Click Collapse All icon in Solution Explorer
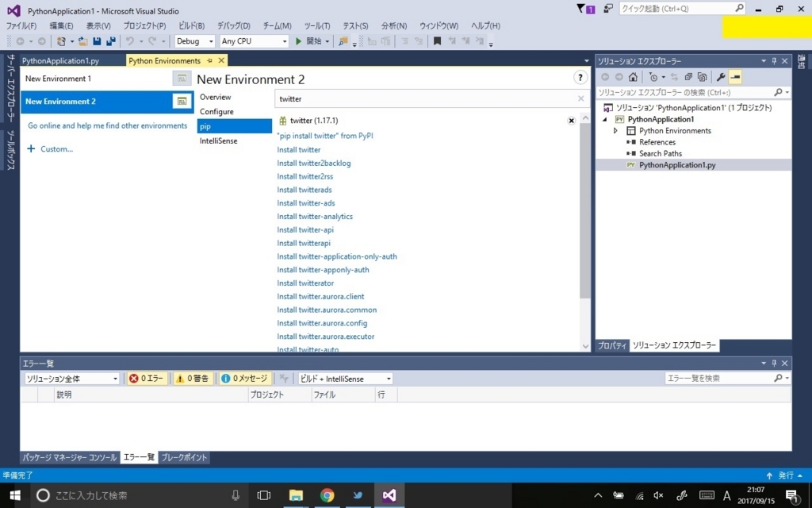This screenshot has width=812, height=508. click(x=688, y=77)
